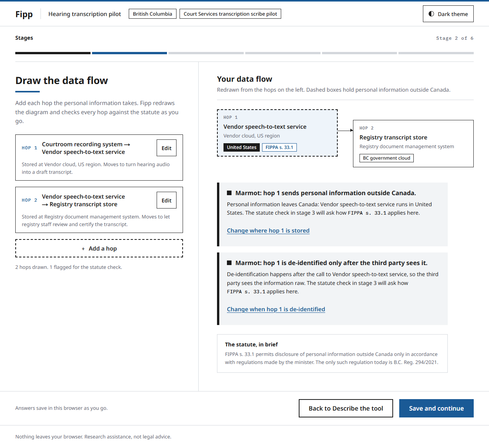The height and width of the screenshot is (448, 489).
Task: Click the half-moon icon beside Dark theme
Action: click(431, 14)
